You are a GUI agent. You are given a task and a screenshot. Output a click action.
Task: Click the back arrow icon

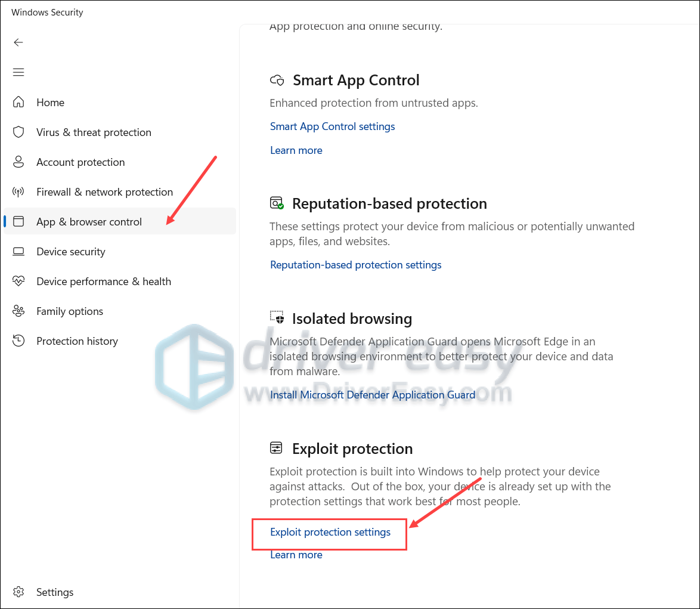click(18, 42)
